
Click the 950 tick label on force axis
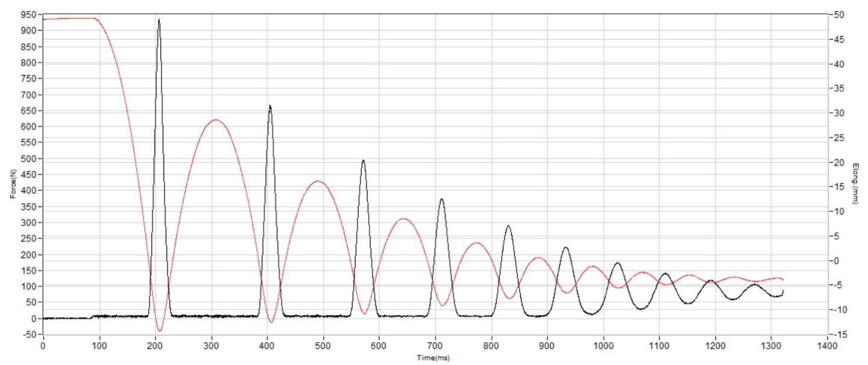[x=28, y=14]
